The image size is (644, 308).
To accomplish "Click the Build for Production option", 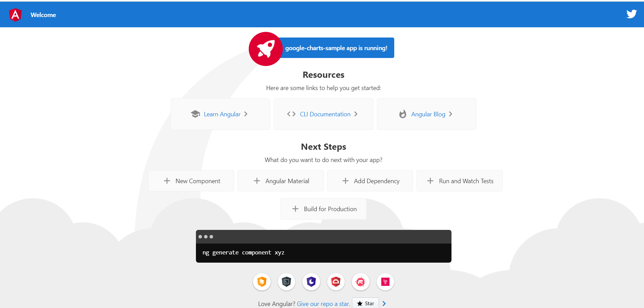I will pos(323,209).
